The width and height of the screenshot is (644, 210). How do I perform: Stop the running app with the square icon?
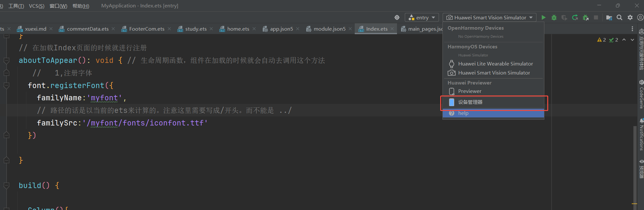click(596, 17)
